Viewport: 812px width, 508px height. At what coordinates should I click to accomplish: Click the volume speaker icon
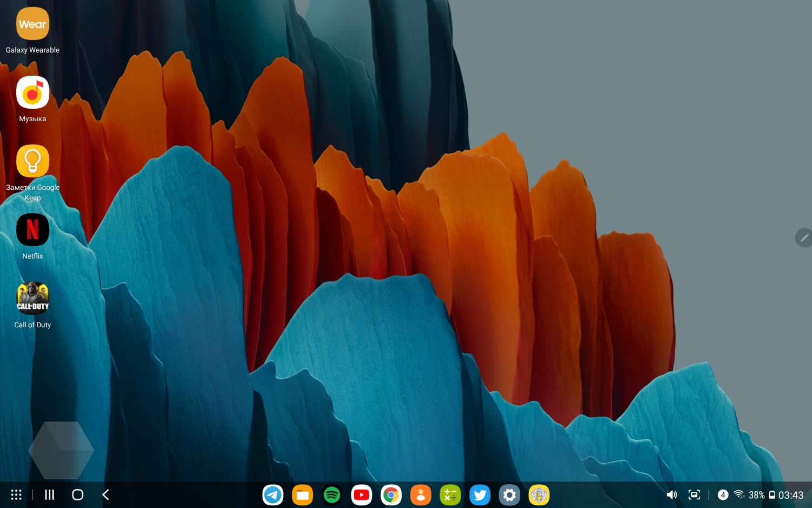click(x=672, y=495)
